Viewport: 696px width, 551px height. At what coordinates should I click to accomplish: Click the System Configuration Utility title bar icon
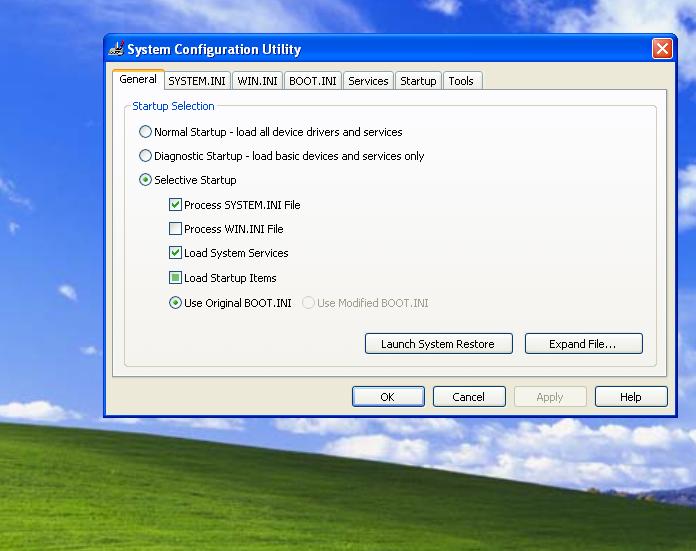116,48
